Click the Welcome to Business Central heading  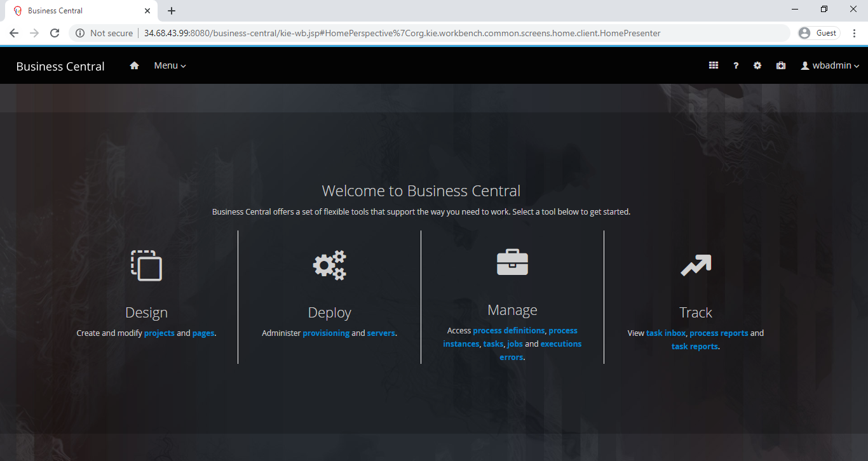click(421, 190)
